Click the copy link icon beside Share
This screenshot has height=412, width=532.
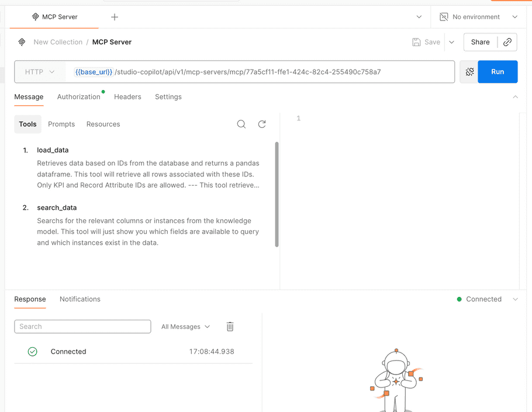[507, 42]
